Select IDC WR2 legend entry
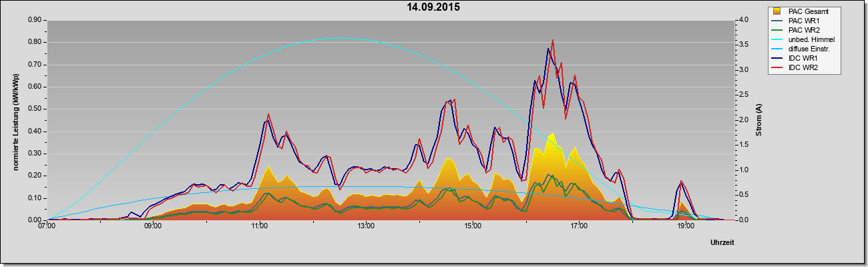 803,67
